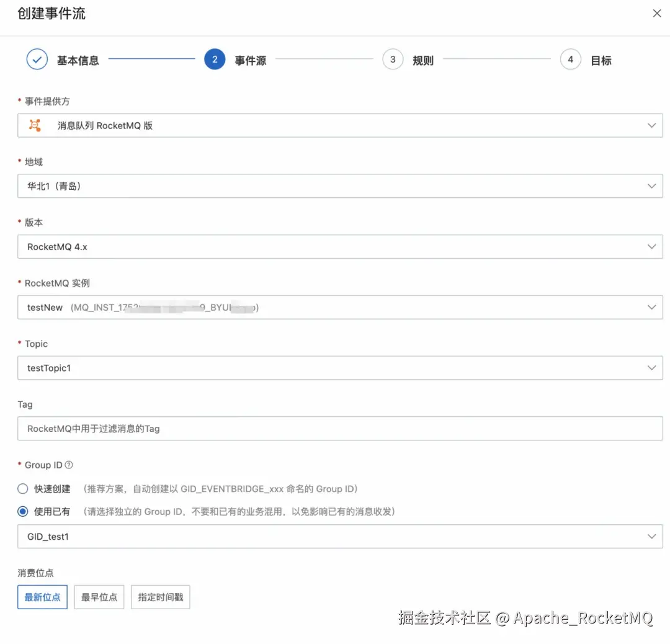Choose 最早位点 consumer offset
Image resolution: width=670 pixels, height=644 pixels.
[99, 597]
